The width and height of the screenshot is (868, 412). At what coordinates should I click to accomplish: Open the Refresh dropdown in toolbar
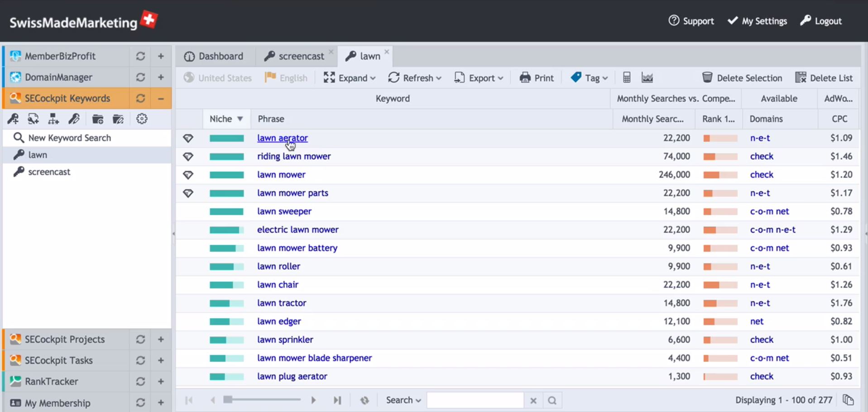(x=415, y=78)
